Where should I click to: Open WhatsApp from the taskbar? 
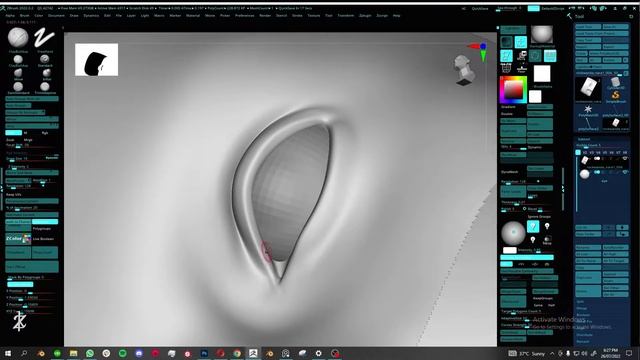click(x=89, y=353)
